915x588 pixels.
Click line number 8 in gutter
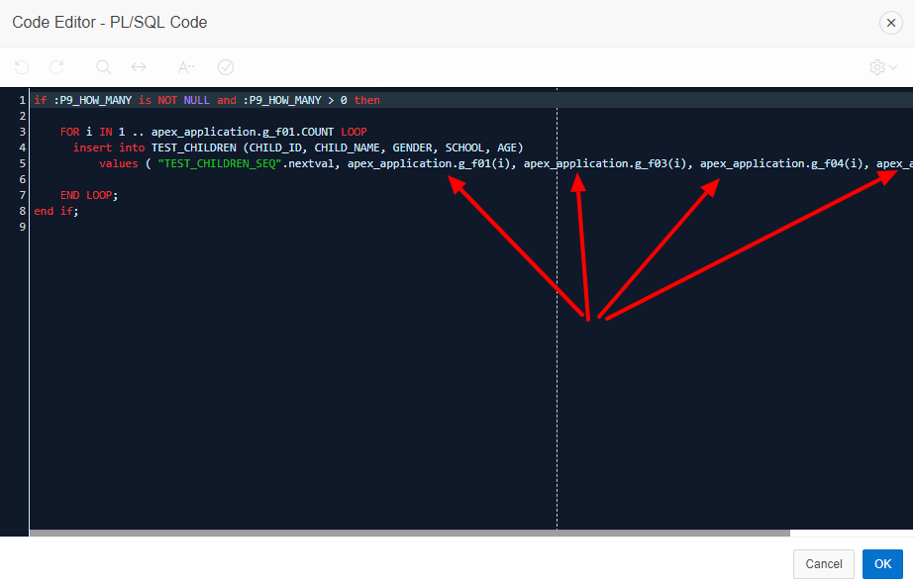[22, 211]
